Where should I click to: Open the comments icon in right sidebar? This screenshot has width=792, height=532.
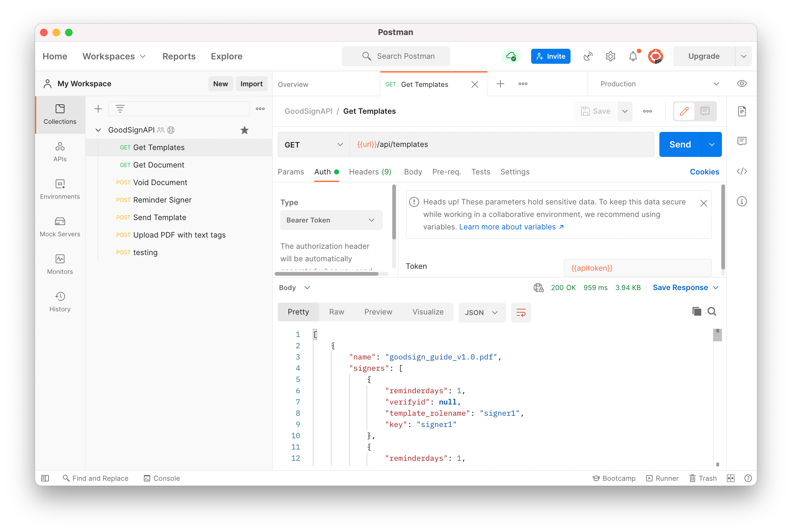coord(742,141)
